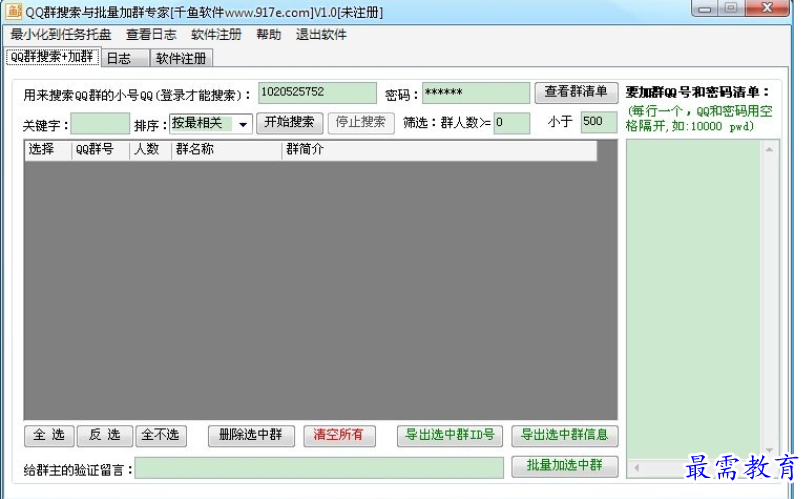Click the left arrow of the horizontal scrollbar

tap(637, 468)
